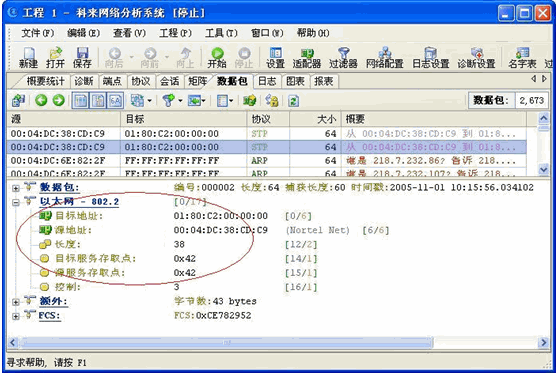Image resolution: width=556 pixels, height=373 pixels.
Task: Click packet list scrollbar up arrow
Action: (543, 118)
